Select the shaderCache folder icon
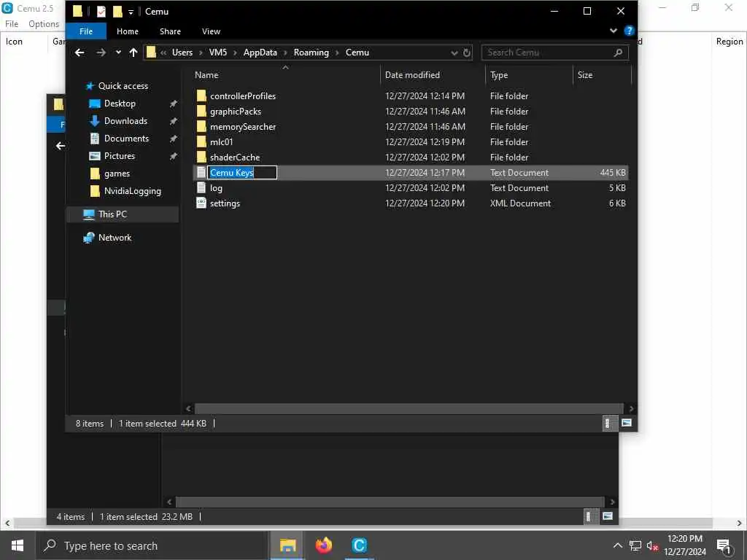The width and height of the screenshot is (747, 560). point(201,157)
